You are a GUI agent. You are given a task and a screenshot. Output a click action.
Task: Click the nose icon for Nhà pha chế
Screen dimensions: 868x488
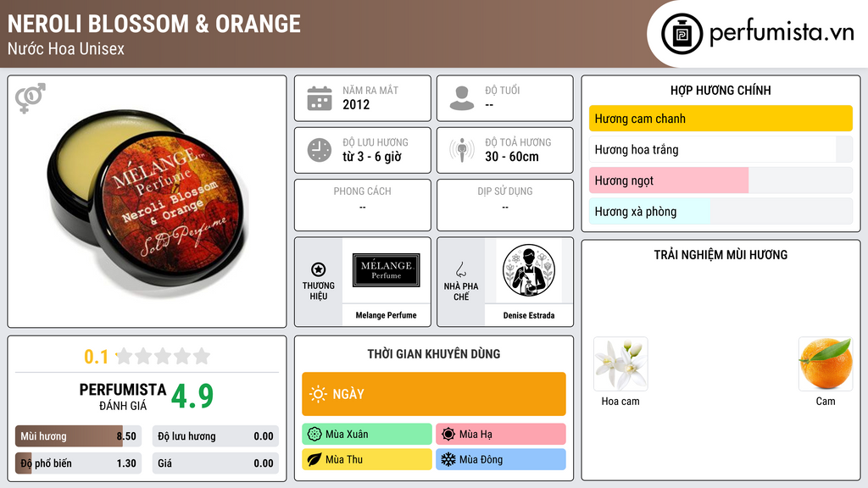(x=461, y=269)
